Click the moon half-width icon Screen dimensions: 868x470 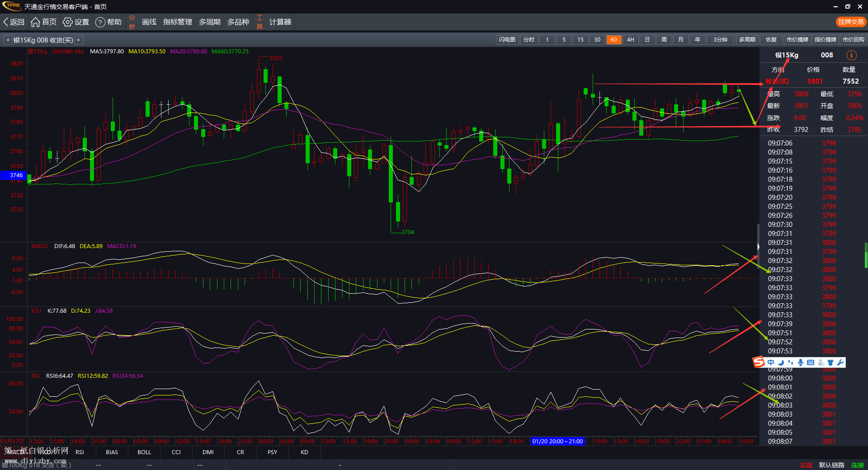pos(781,362)
